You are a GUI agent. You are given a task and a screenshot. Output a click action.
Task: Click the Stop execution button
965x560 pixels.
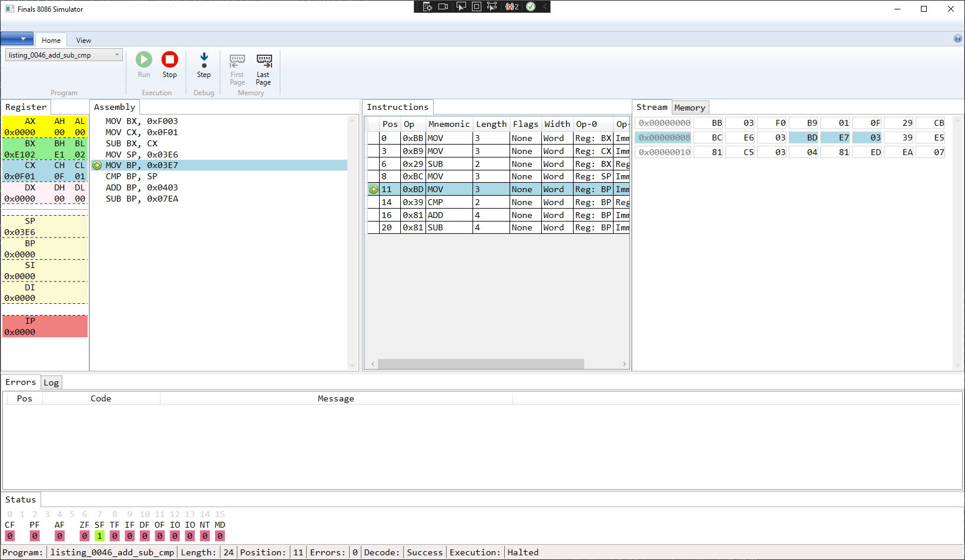(x=170, y=65)
